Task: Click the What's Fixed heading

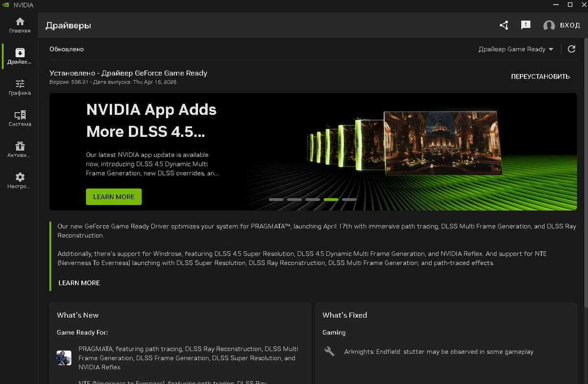Action: click(344, 315)
